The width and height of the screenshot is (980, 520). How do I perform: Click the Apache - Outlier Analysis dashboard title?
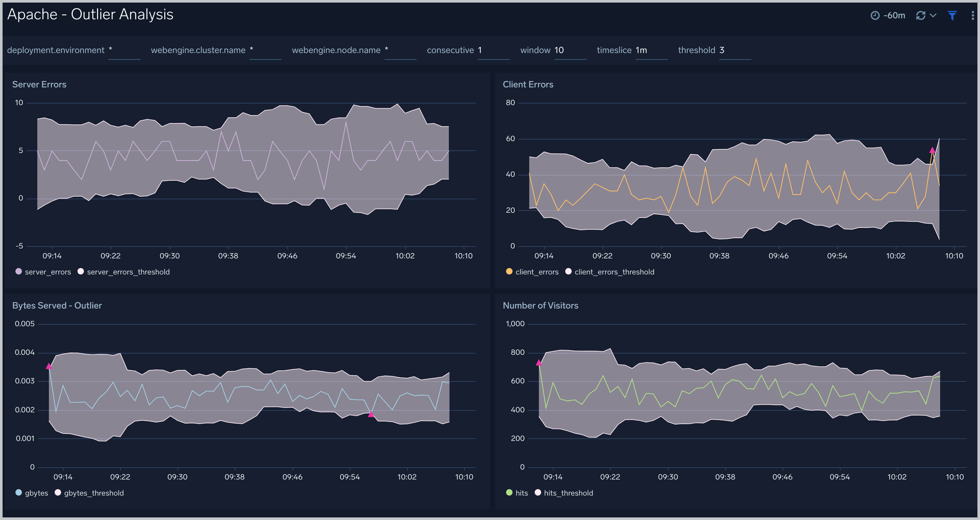(90, 14)
